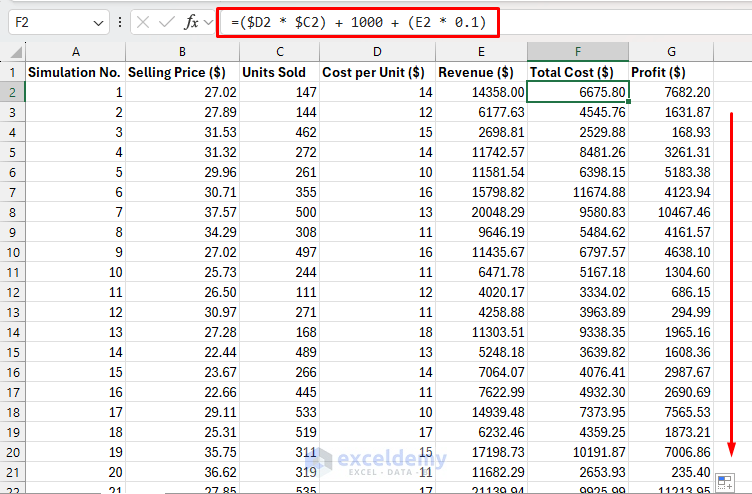752x494 pixels.
Task: Click the Select All corner triangle
Action: click(x=16, y=52)
